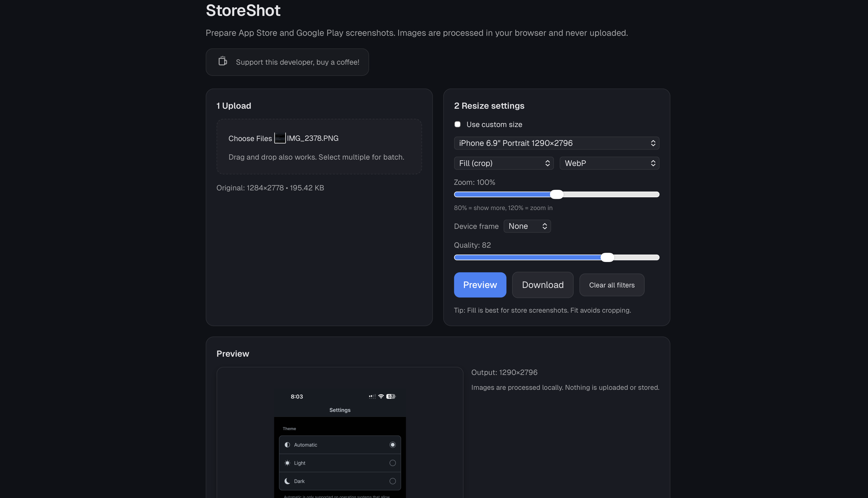Select the Dark theme radio button
Screen dimensions: 868x498
tap(392, 481)
